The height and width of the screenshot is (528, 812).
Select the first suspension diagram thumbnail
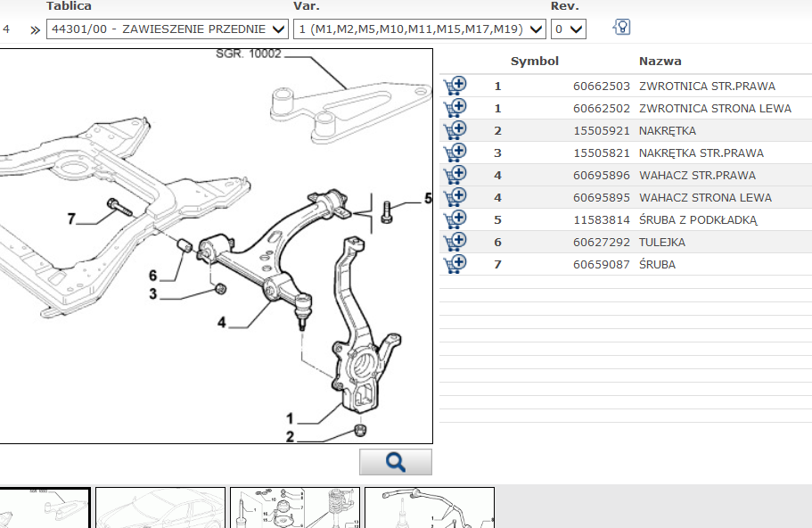(45, 507)
